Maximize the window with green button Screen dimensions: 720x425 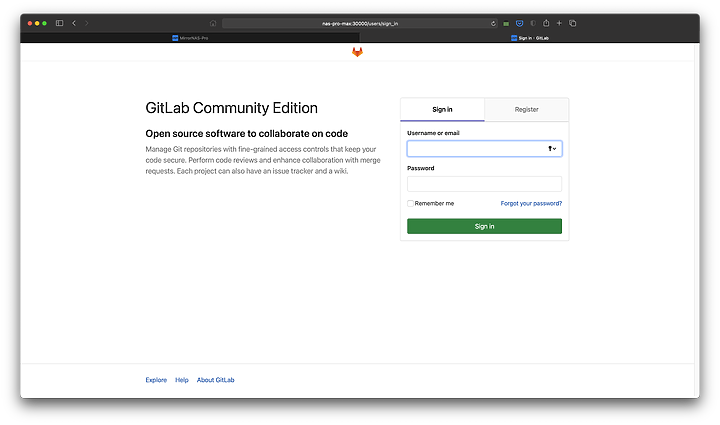pyautogui.click(x=45, y=23)
